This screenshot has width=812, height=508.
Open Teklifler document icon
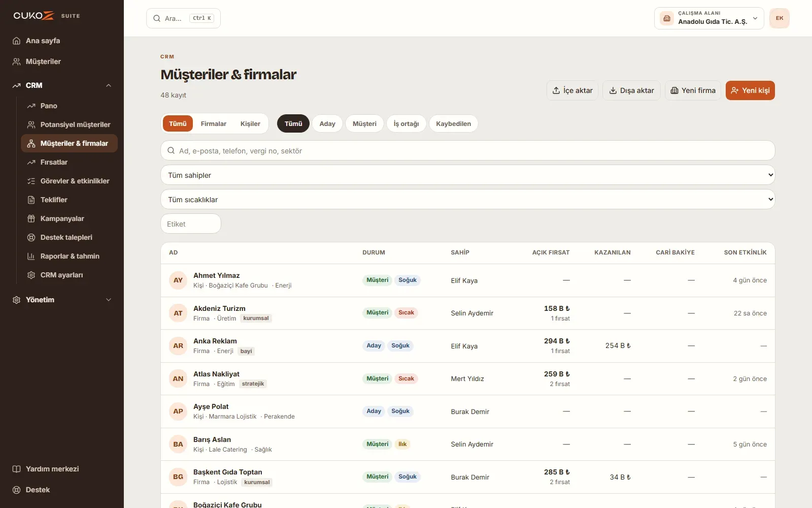pos(31,200)
